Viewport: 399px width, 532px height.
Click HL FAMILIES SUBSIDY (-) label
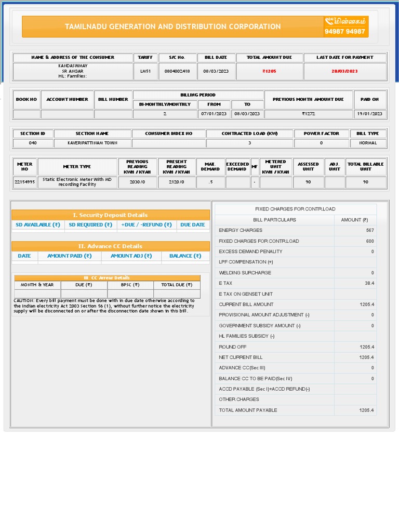(x=247, y=336)
